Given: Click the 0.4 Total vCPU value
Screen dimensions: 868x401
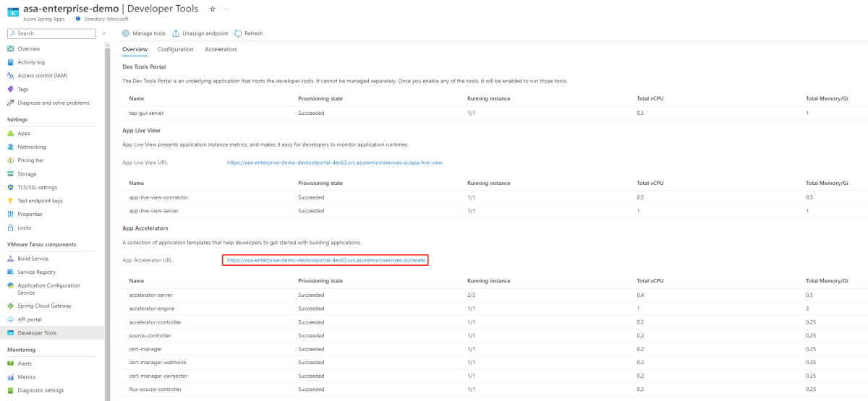Looking at the screenshot, I should tap(640, 295).
